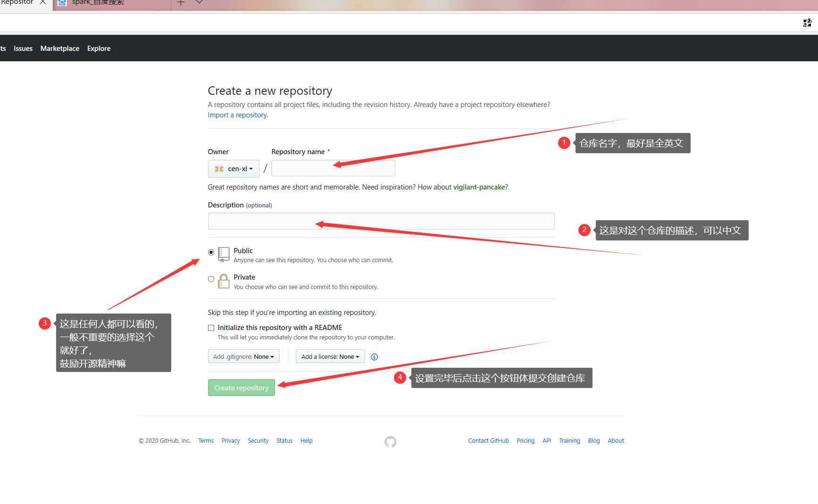
Task: Focus the Description input field
Action: 381,221
